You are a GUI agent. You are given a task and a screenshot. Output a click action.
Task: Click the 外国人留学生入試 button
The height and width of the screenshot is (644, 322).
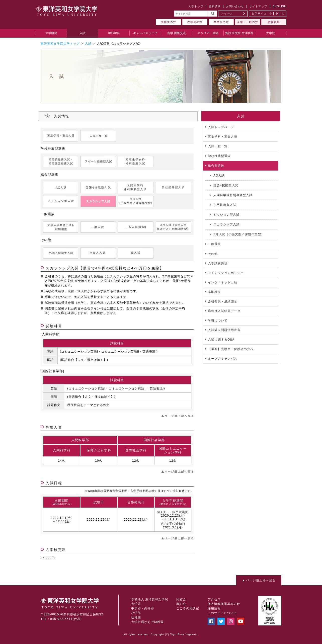(60, 253)
